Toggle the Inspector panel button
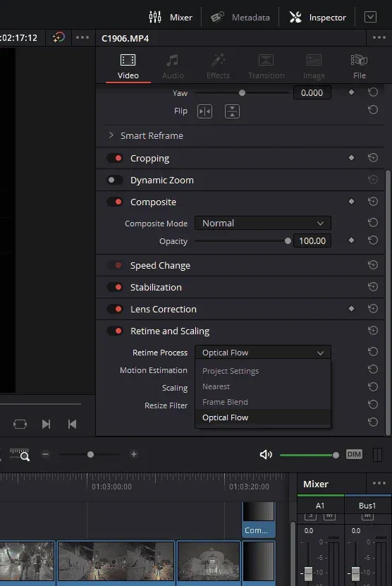 [318, 17]
